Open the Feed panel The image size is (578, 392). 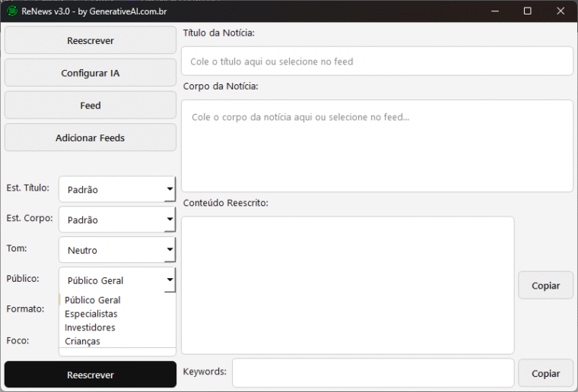[91, 106]
